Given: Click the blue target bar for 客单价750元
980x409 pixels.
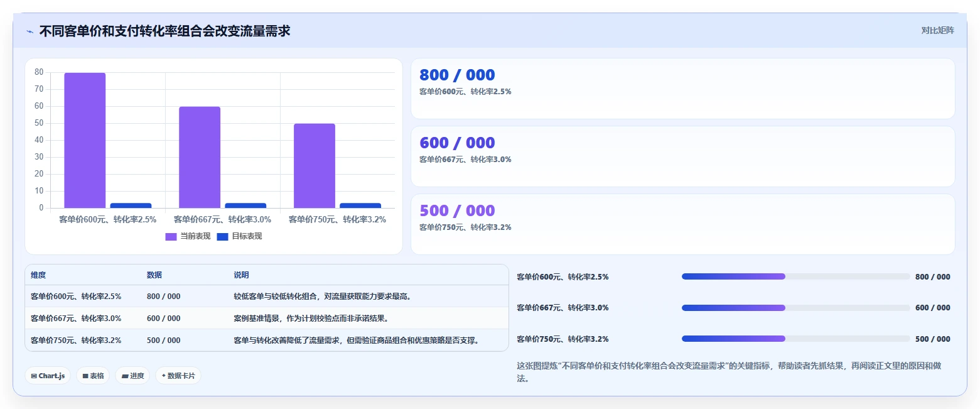Looking at the screenshot, I should pyautogui.click(x=360, y=205).
